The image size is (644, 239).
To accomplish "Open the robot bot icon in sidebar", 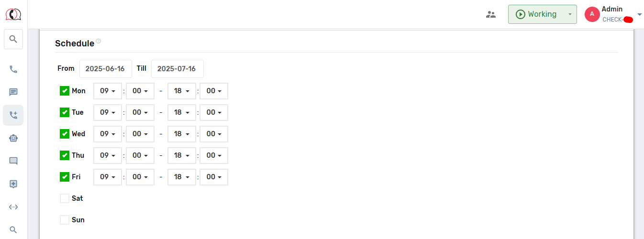I will tap(13, 138).
